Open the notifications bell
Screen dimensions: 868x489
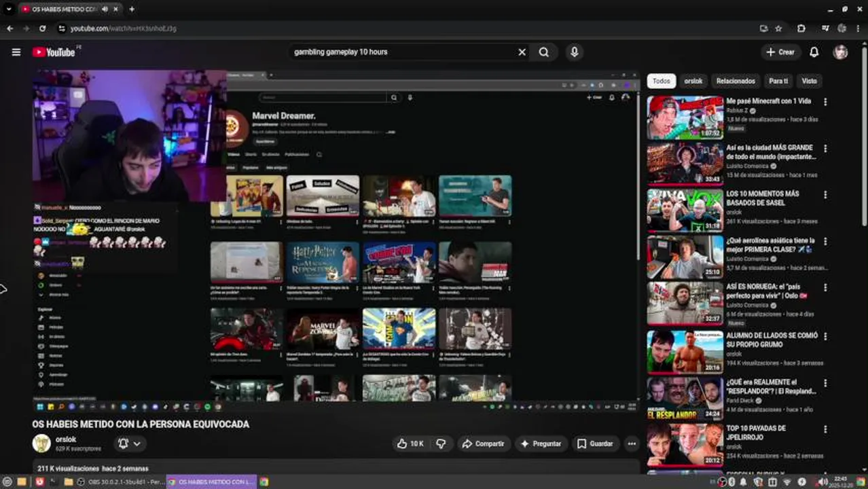point(814,52)
